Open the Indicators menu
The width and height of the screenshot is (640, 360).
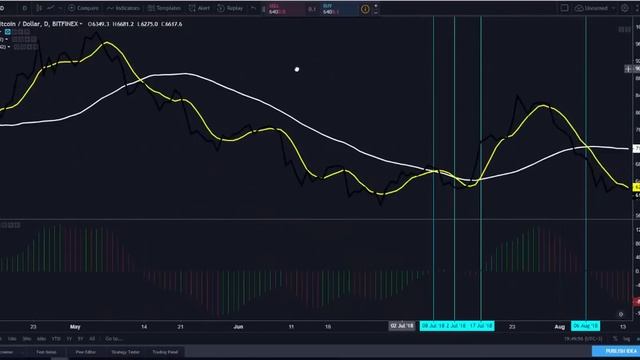point(123,8)
